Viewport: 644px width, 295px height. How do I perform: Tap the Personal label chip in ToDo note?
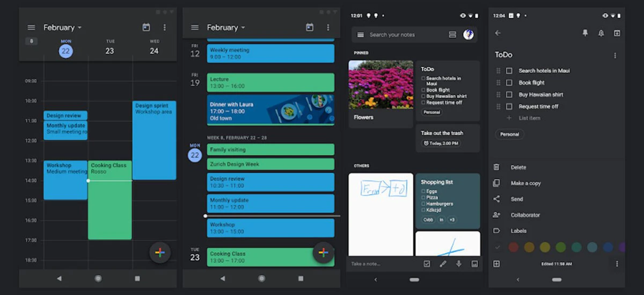click(509, 134)
